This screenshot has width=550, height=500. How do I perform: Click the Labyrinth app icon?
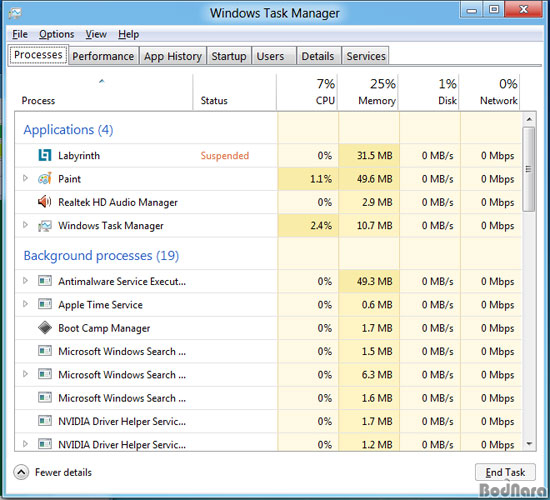[x=45, y=155]
